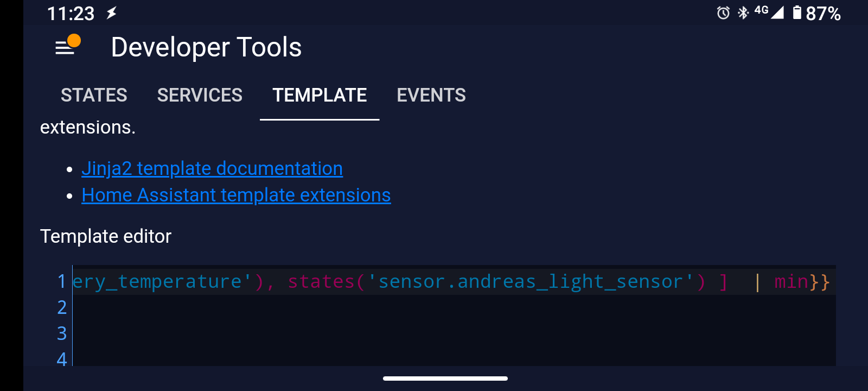The image size is (868, 391).
Task: Switch to the STATES tab
Action: [x=94, y=95]
